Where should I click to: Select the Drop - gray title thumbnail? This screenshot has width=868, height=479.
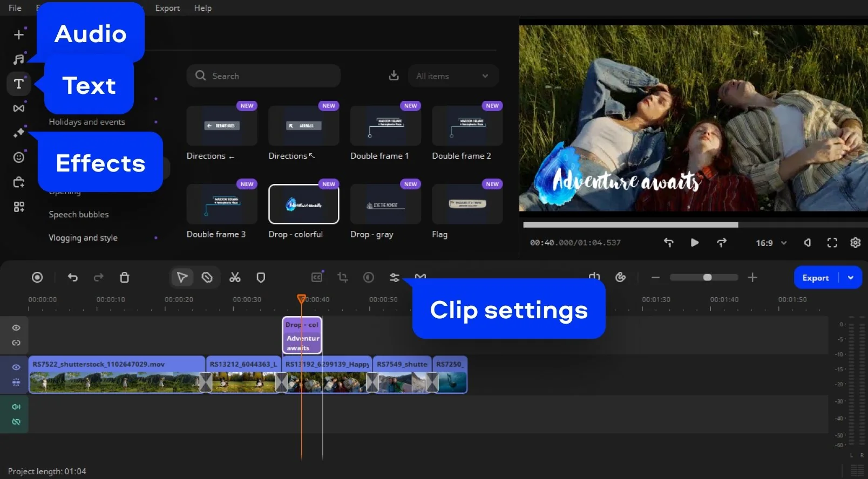click(385, 204)
